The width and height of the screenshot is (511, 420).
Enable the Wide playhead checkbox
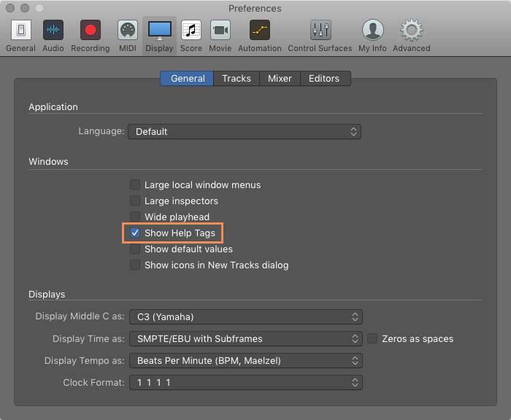tap(135, 217)
